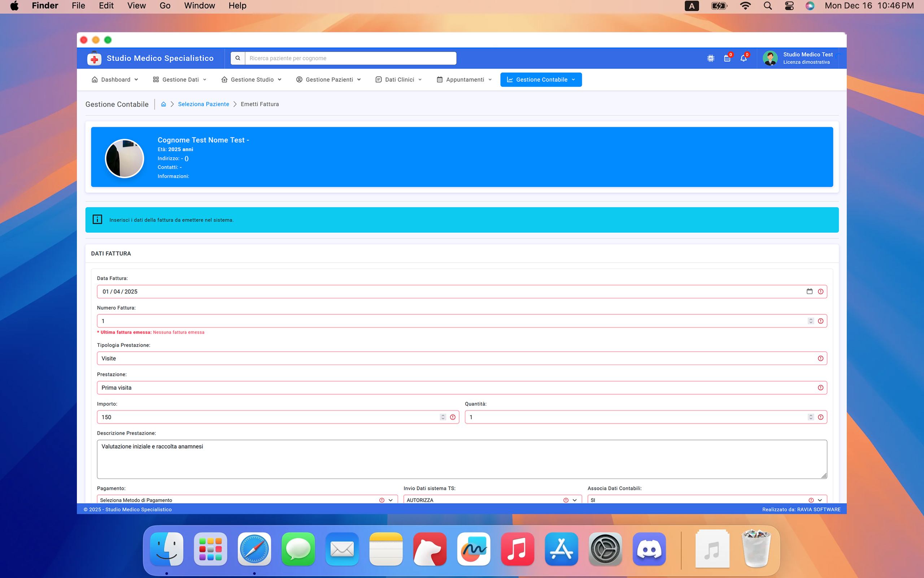Launch Safari from the Dock
924x578 pixels.
pos(254,549)
